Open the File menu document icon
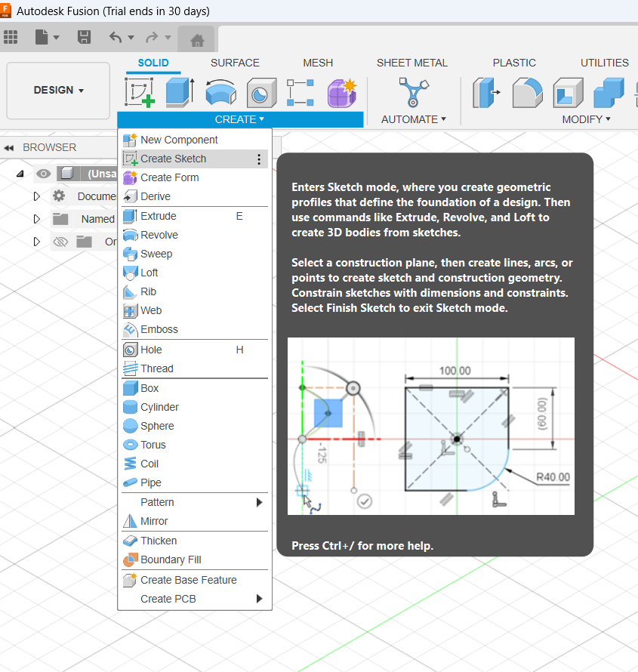 (42, 37)
